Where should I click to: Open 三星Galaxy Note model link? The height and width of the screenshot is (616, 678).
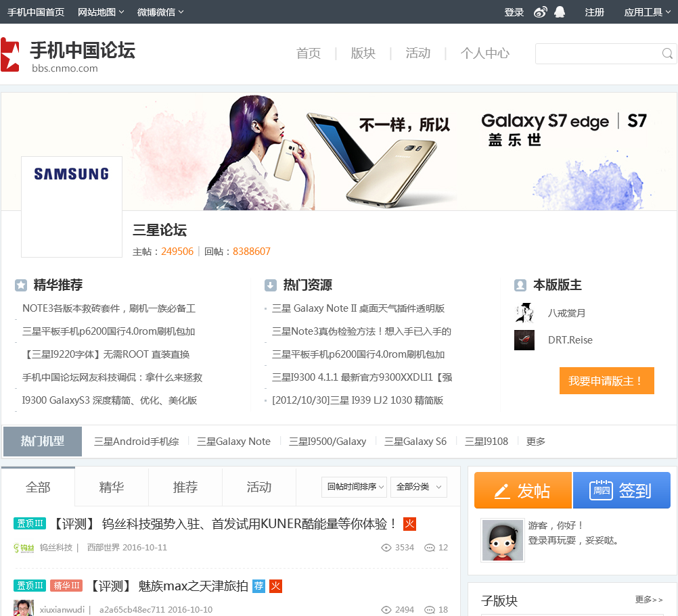point(233,442)
